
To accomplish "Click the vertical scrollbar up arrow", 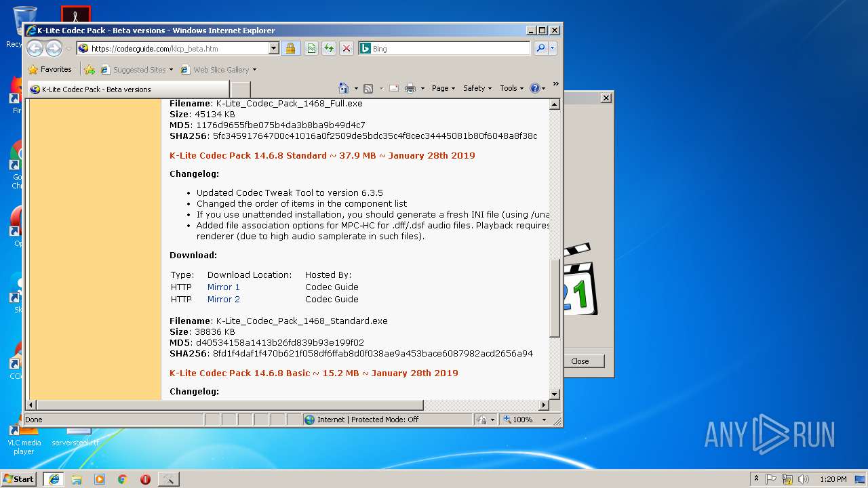I will [554, 104].
